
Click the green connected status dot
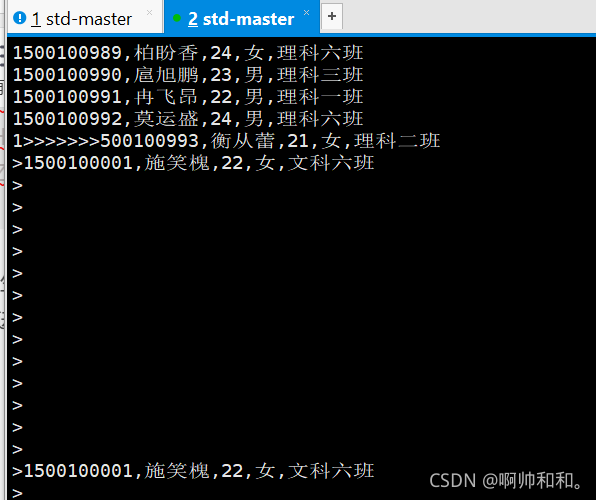pyautogui.click(x=176, y=18)
